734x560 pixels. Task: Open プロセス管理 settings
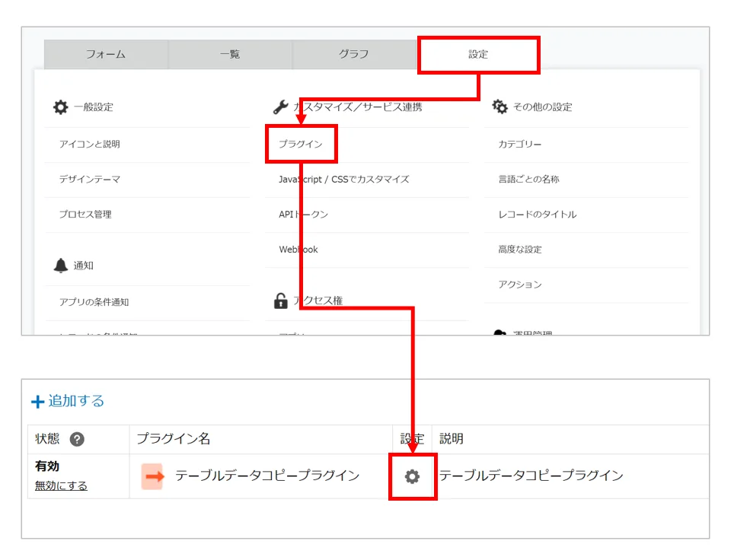85,215
